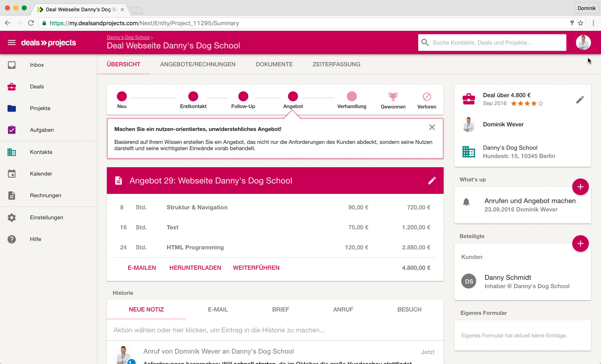Mark the deal as Verloren
601x364 pixels.
427,97
